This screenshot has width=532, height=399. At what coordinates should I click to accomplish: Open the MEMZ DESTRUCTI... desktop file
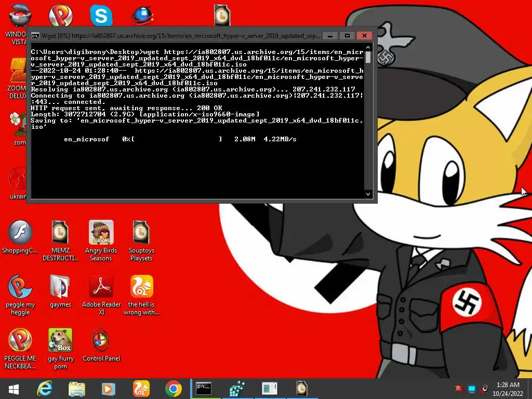click(x=60, y=241)
